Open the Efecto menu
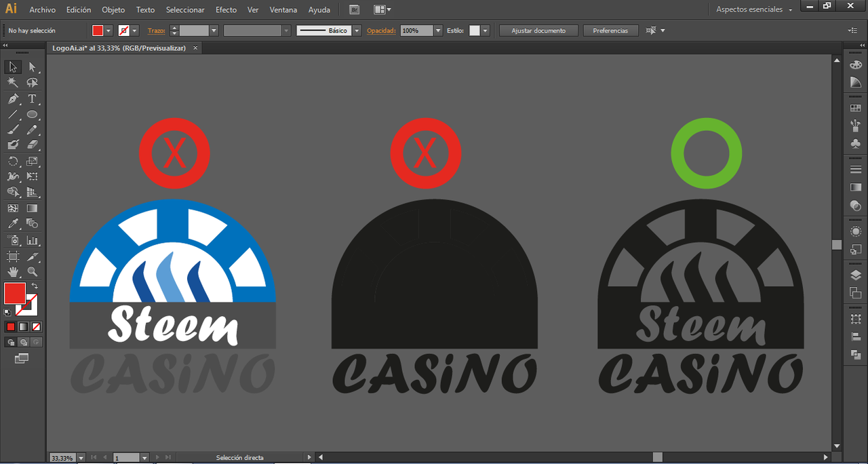The width and height of the screenshot is (868, 464). [226, 9]
